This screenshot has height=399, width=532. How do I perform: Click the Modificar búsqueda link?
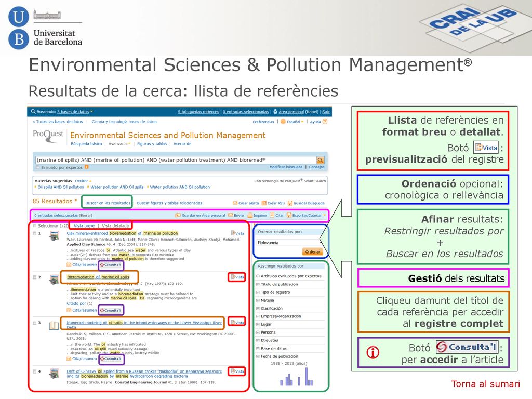coord(286,167)
